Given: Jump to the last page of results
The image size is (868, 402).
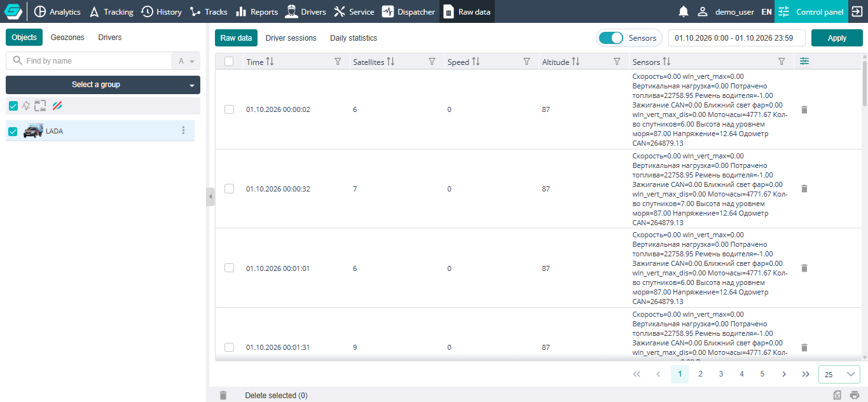Looking at the screenshot, I should pyautogui.click(x=806, y=374).
